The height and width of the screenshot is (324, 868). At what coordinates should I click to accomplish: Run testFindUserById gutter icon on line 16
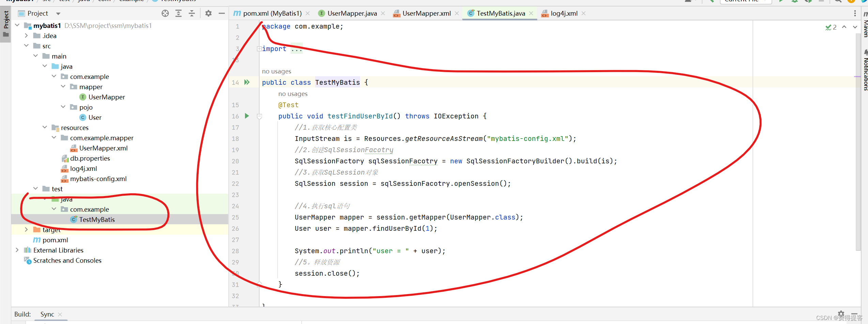(247, 116)
